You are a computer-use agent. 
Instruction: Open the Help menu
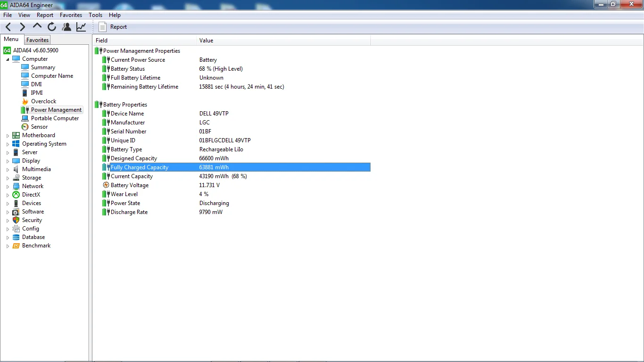click(x=115, y=15)
